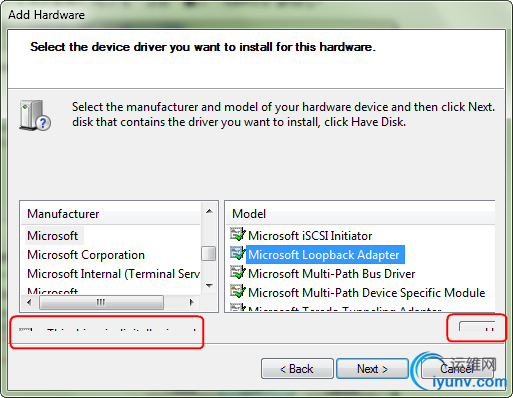Screen dimensions: 513x398
Task: Click the Multi-Path Bus Driver icon
Action: pos(238,272)
